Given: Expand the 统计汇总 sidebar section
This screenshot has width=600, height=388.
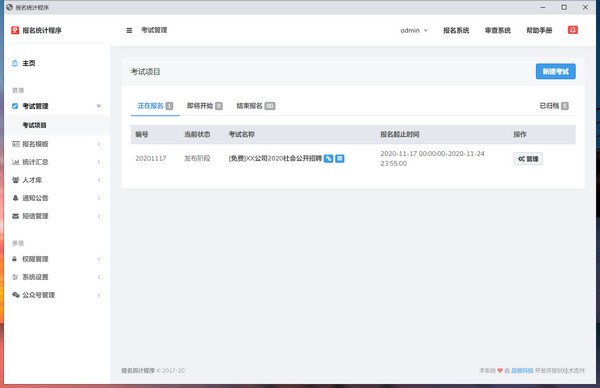Looking at the screenshot, I should click(x=57, y=162).
